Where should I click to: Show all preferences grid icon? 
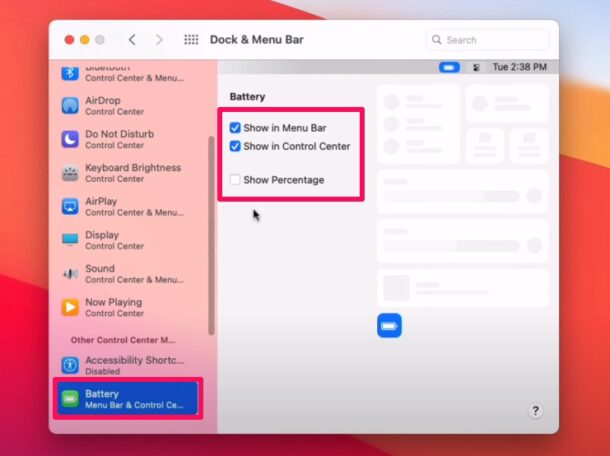pos(191,39)
